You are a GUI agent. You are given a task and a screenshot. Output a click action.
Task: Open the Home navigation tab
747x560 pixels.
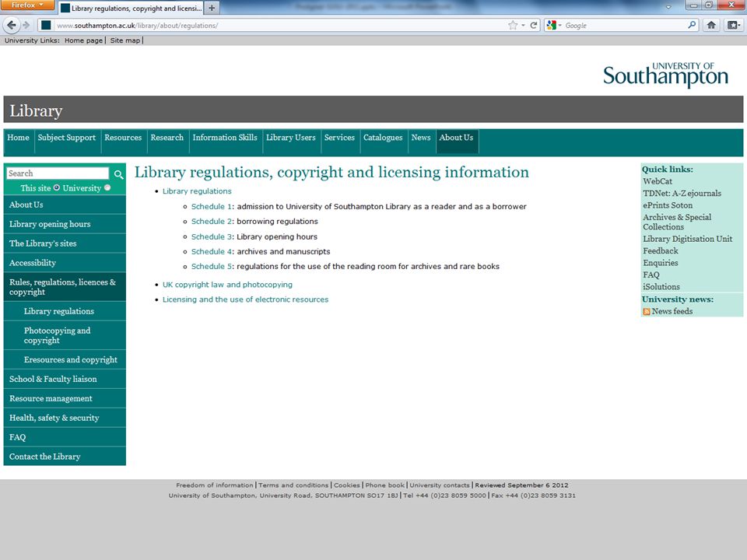tap(18, 138)
